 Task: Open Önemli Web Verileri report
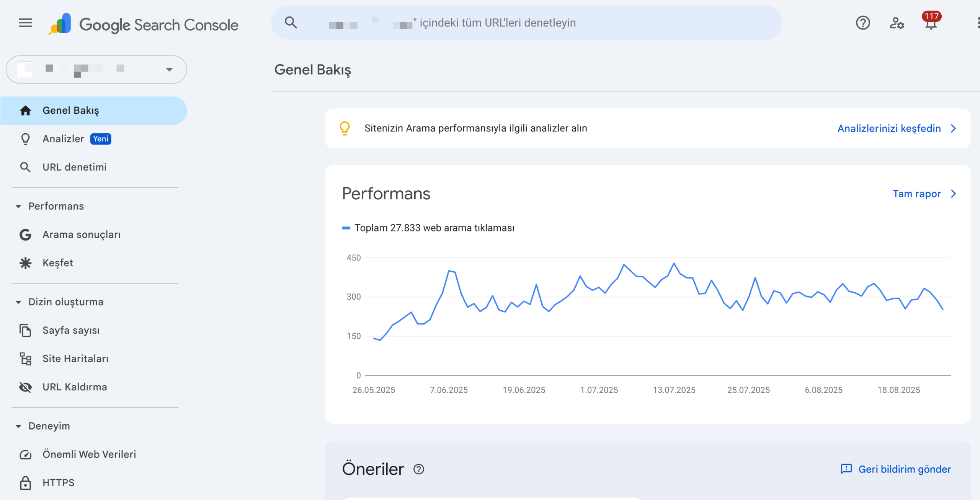pos(93,454)
